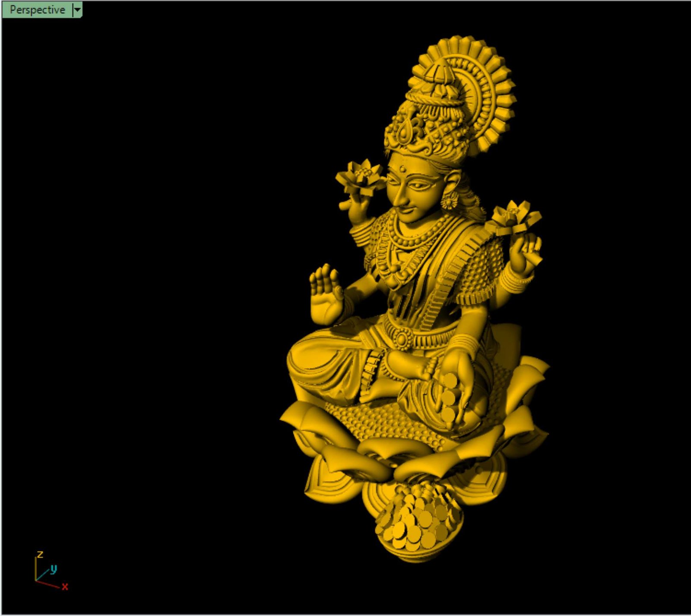Select the lotus flower in left raised hand
Image resolution: width=691 pixels, height=616 pixels.
[361, 176]
